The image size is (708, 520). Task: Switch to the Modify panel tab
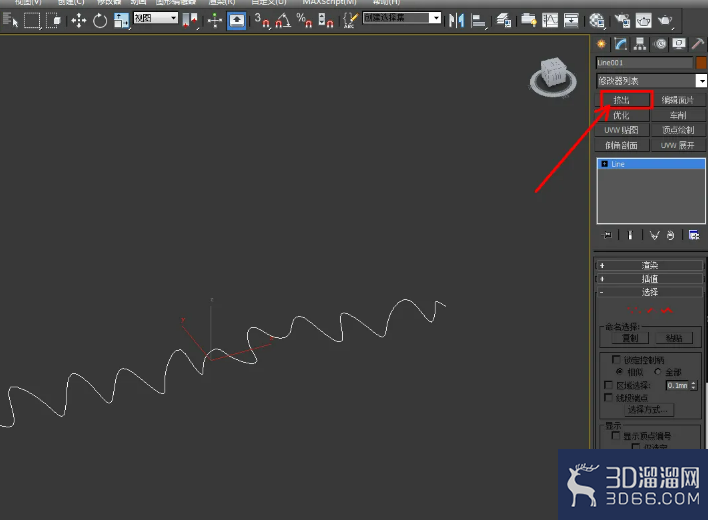tap(620, 44)
